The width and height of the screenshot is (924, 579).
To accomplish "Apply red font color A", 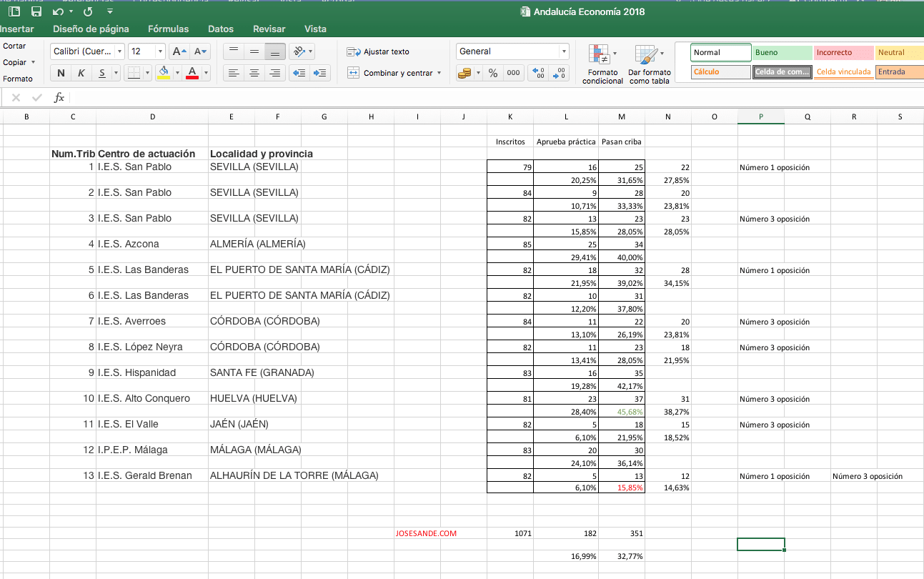I will (x=192, y=73).
